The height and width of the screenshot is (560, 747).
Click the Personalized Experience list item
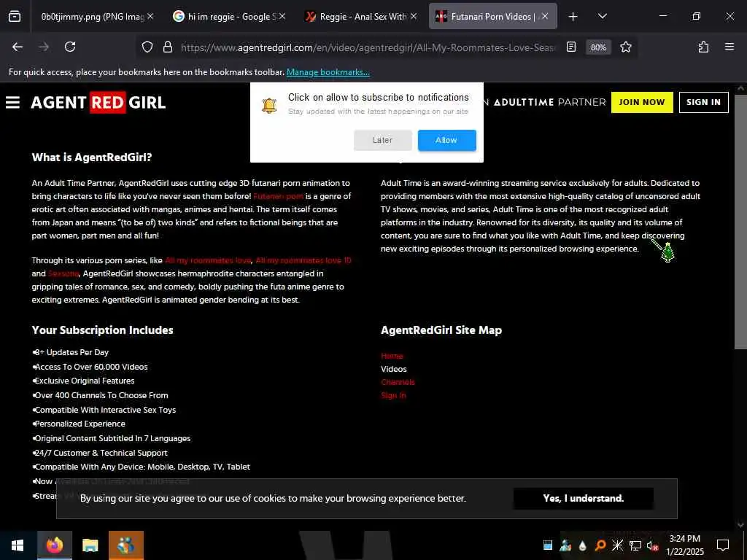tap(79, 424)
